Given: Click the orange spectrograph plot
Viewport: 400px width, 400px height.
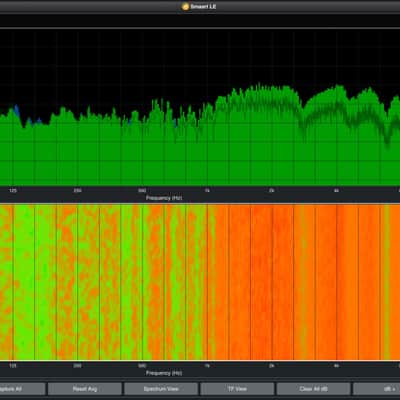Looking at the screenshot, I should click(200, 282).
